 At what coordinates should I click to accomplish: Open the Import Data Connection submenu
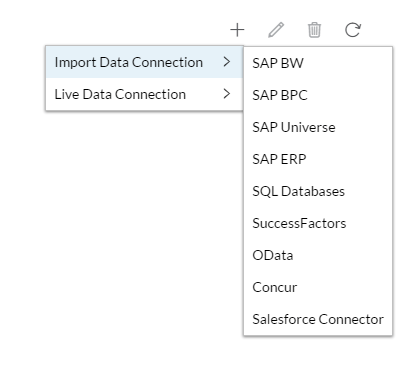[x=144, y=62]
